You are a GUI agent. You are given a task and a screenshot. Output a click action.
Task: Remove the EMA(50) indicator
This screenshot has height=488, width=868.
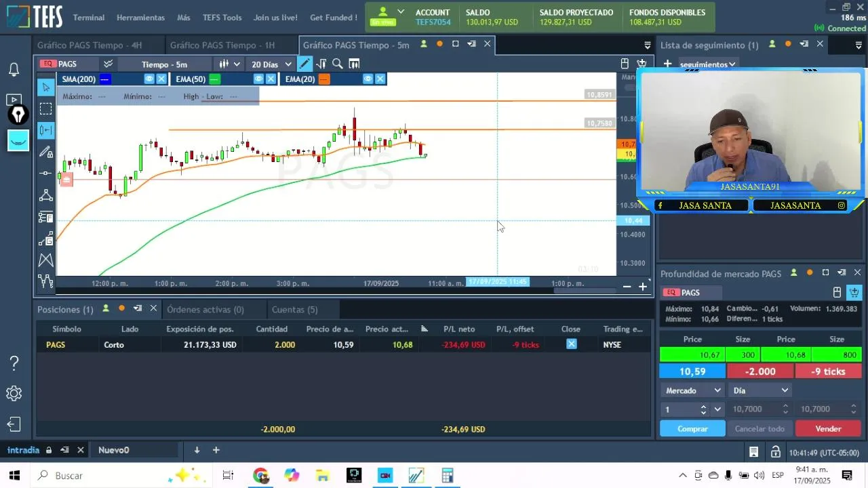point(271,79)
